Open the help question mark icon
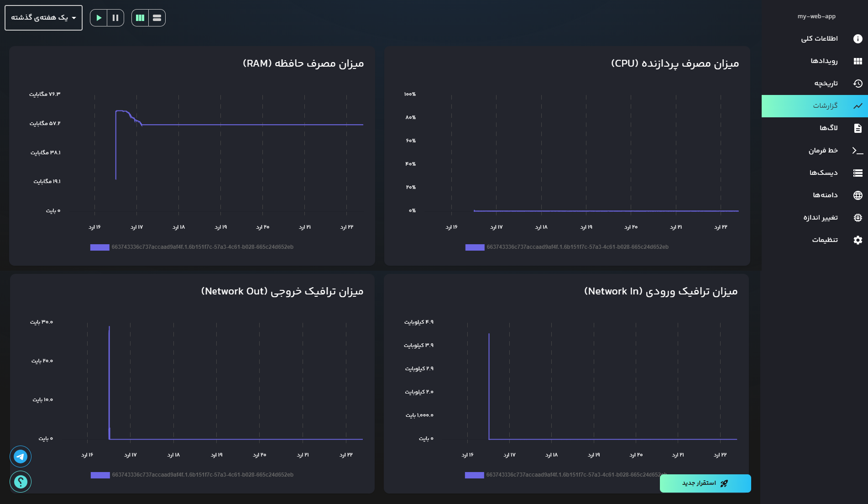This screenshot has height=504, width=868. tap(21, 482)
